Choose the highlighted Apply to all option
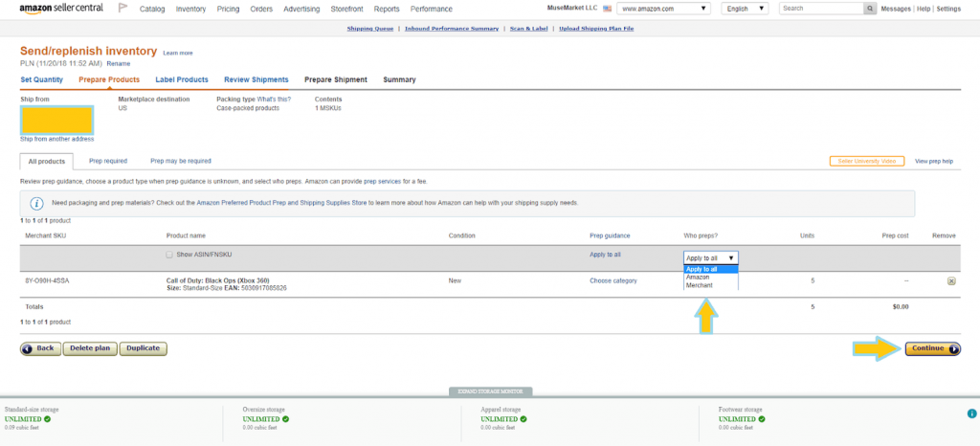This screenshot has width=980, height=446. 711,269
